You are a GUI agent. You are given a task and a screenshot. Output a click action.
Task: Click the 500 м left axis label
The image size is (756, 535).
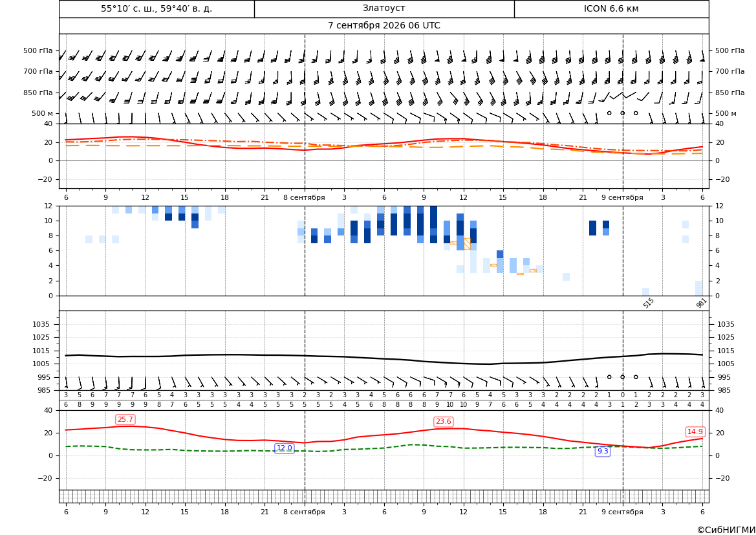(x=43, y=113)
